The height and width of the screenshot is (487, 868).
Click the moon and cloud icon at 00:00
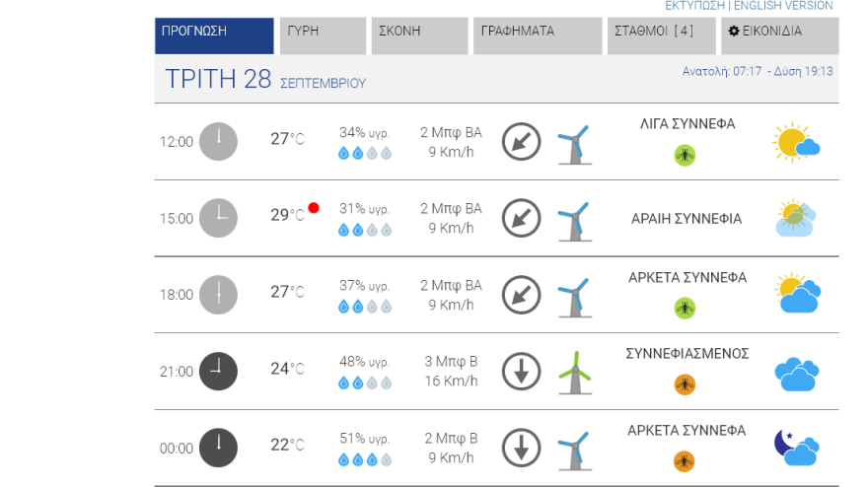(796, 448)
